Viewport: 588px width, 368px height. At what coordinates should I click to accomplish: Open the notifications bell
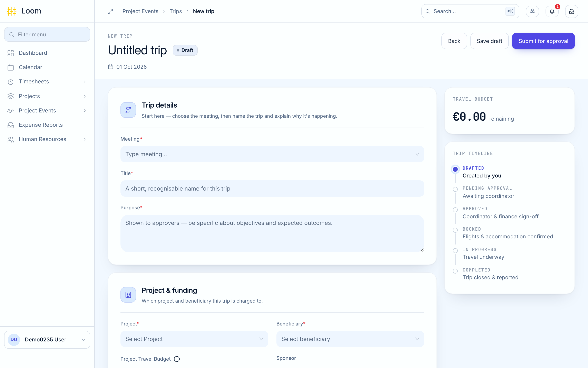pyautogui.click(x=552, y=11)
